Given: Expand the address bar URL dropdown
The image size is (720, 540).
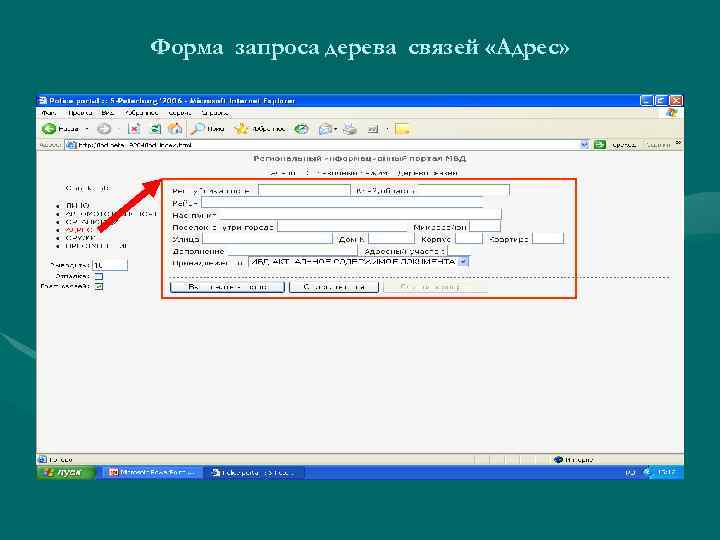Looking at the screenshot, I should [x=584, y=145].
